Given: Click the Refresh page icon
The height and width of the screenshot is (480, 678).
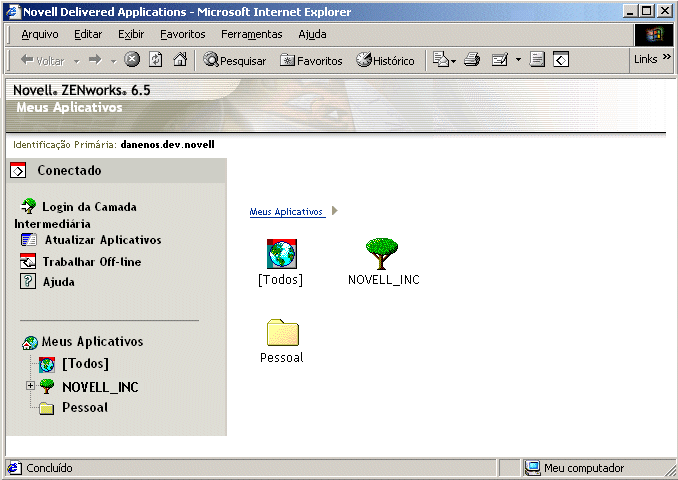Looking at the screenshot, I should (156, 59).
